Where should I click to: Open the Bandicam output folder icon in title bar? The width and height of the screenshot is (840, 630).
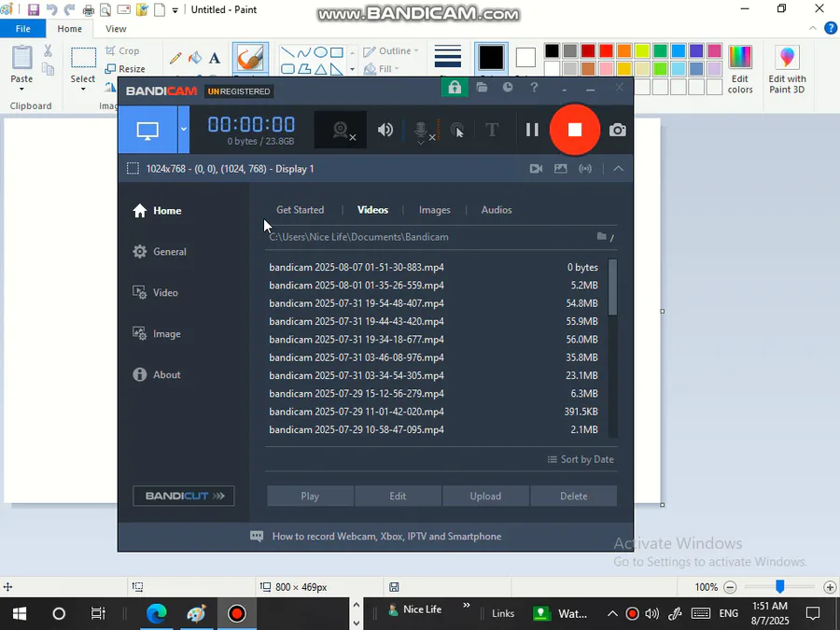(x=482, y=88)
